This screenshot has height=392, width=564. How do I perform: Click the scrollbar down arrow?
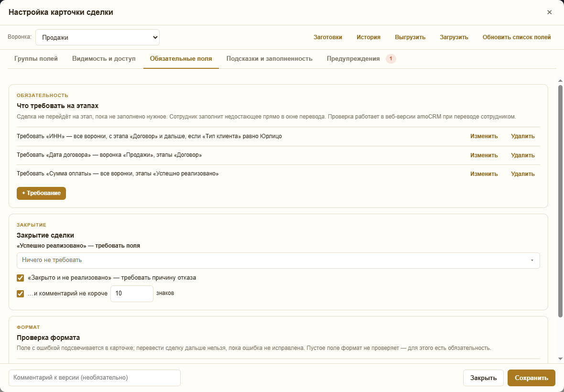pos(560,359)
